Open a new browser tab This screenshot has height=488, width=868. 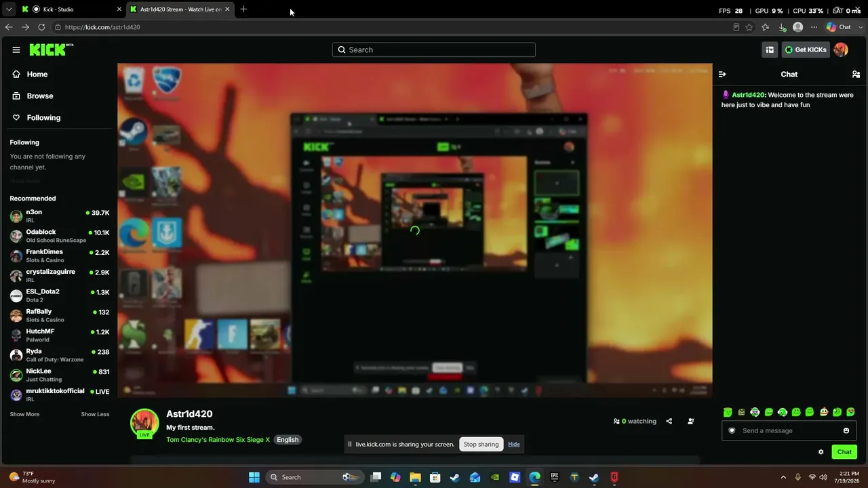point(243,9)
